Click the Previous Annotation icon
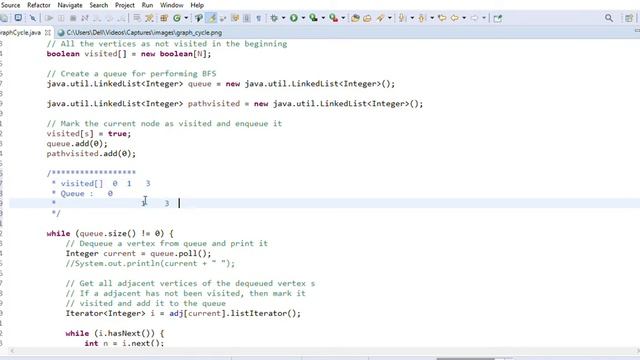The width and height of the screenshot is (640, 360). (422, 18)
